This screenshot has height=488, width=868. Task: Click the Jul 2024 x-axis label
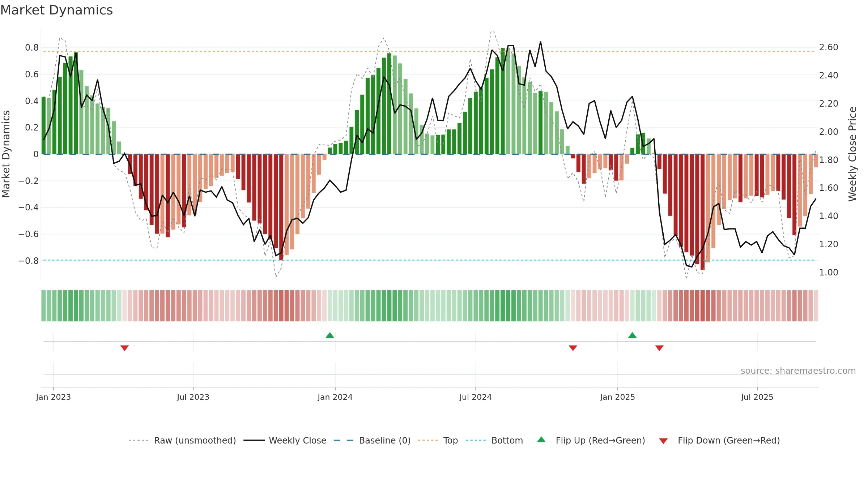pos(476,397)
